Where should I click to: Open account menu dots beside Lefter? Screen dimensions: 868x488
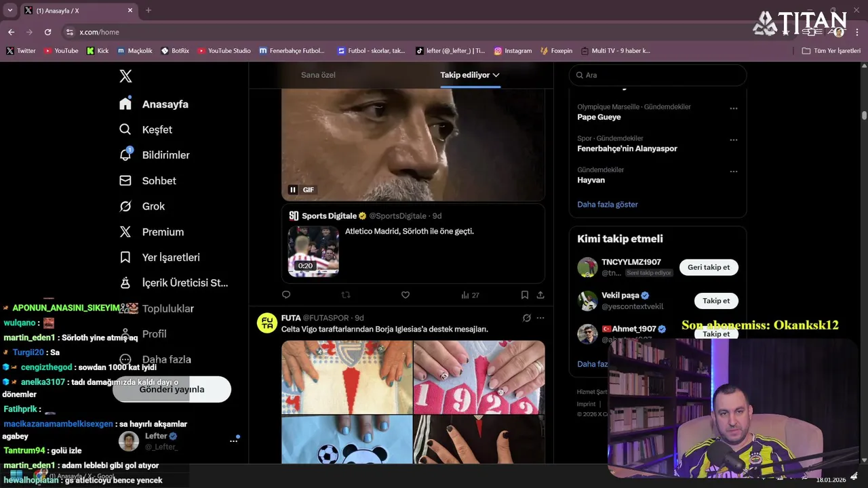pos(233,441)
